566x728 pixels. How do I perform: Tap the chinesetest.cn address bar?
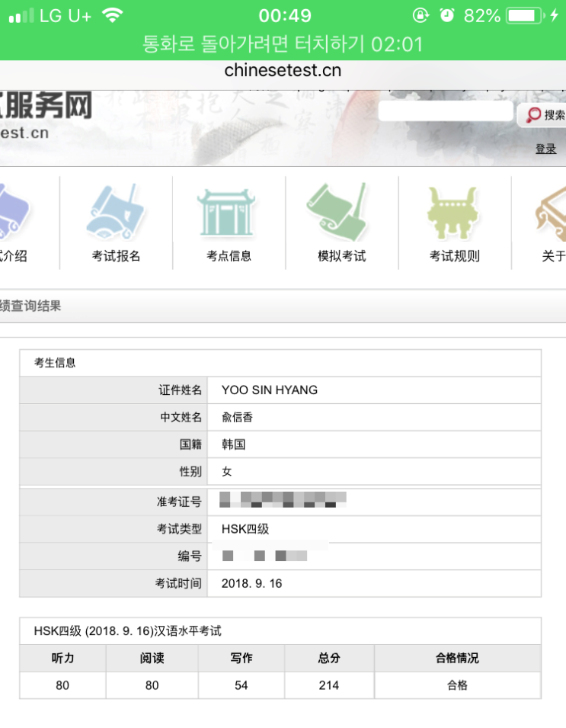[283, 71]
